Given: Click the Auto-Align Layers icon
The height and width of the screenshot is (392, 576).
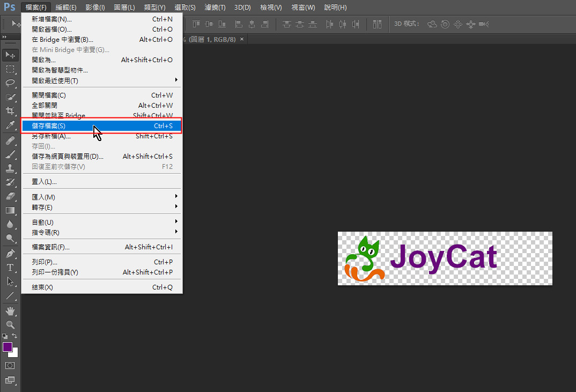Looking at the screenshot, I should pos(377,24).
